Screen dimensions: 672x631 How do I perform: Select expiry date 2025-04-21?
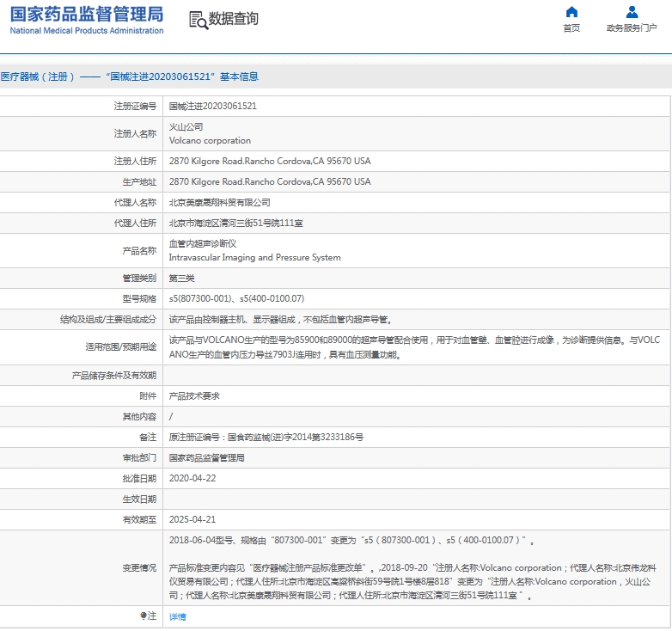point(192,519)
